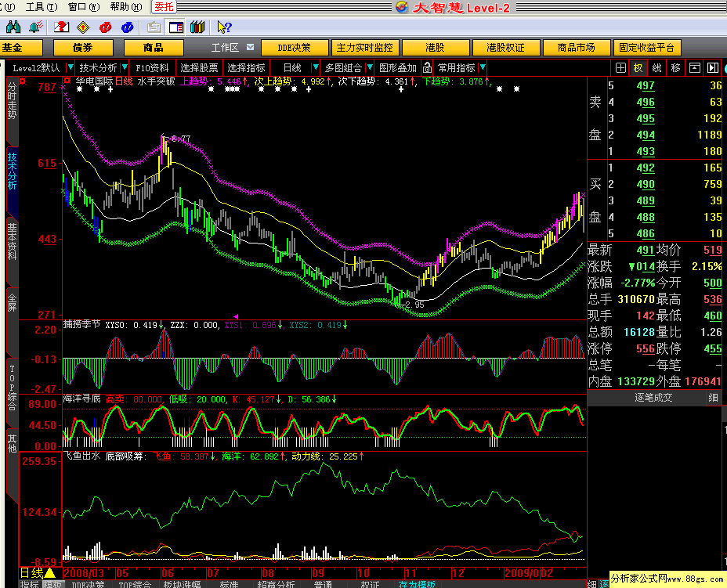This screenshot has width=727, height=588.
Task: Open the 工具(T) menu
Action: pos(41,7)
